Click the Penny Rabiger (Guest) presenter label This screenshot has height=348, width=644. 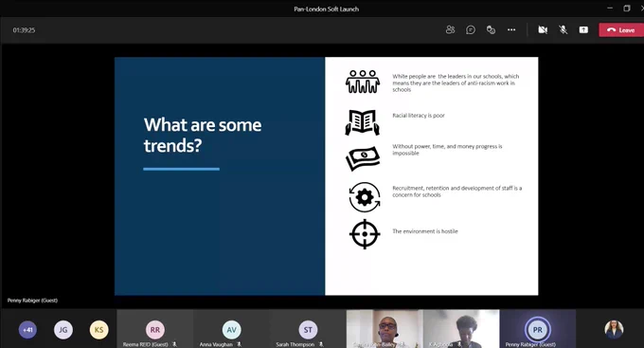(x=32, y=301)
